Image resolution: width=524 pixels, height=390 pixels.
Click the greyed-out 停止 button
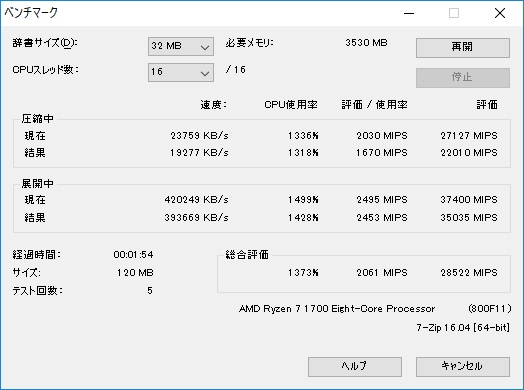coord(463,78)
